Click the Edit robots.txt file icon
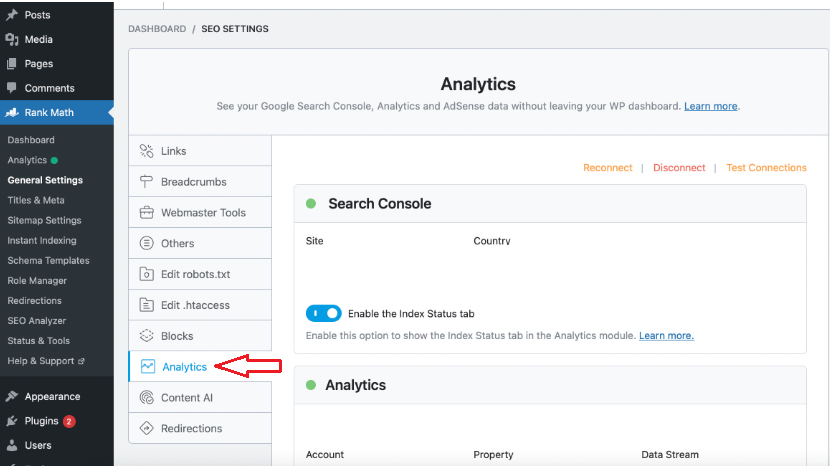830x466 pixels. [x=147, y=274]
